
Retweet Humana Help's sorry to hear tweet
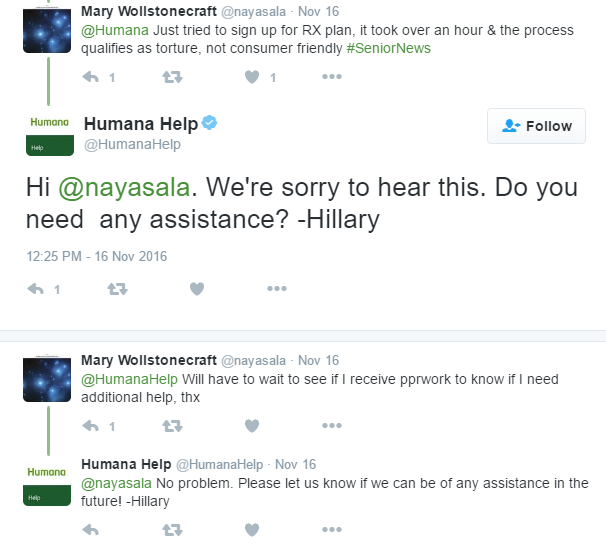(117, 289)
